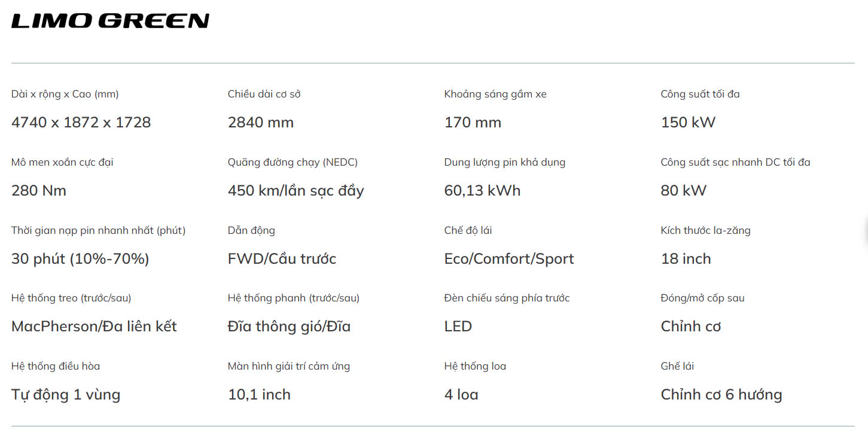868x436 pixels.
Task: Click the MacPherson/Đa liên kết suspension value
Action: click(x=94, y=327)
